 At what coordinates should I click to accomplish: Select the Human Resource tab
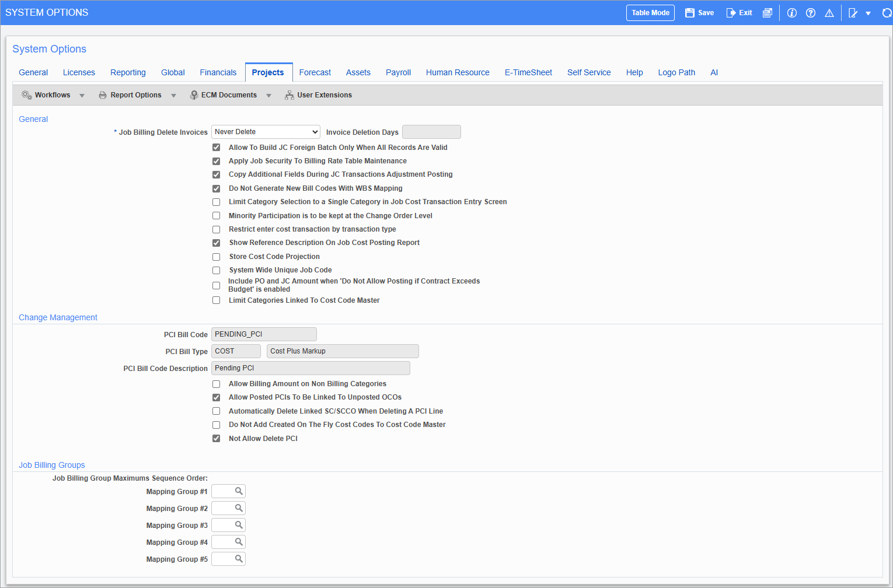click(458, 72)
